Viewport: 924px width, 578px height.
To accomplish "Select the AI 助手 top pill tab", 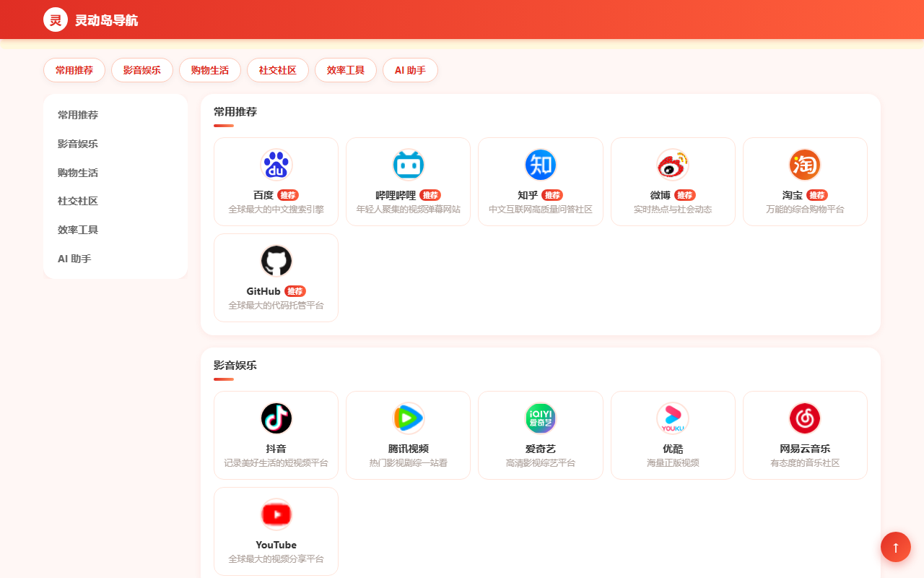I will [410, 70].
